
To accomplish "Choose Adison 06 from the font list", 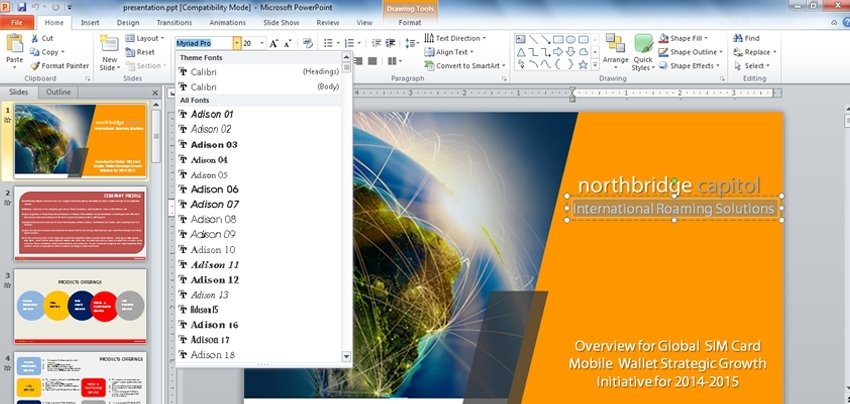I will click(x=214, y=189).
